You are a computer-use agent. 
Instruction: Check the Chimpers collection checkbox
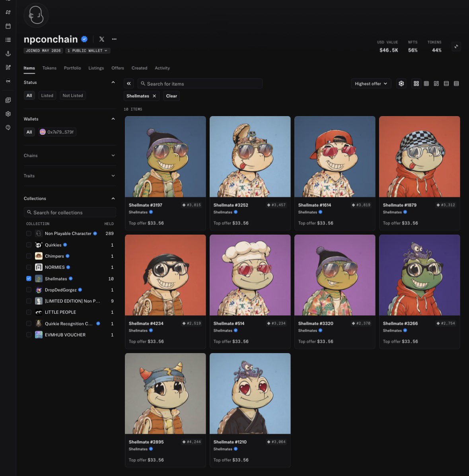tap(29, 256)
